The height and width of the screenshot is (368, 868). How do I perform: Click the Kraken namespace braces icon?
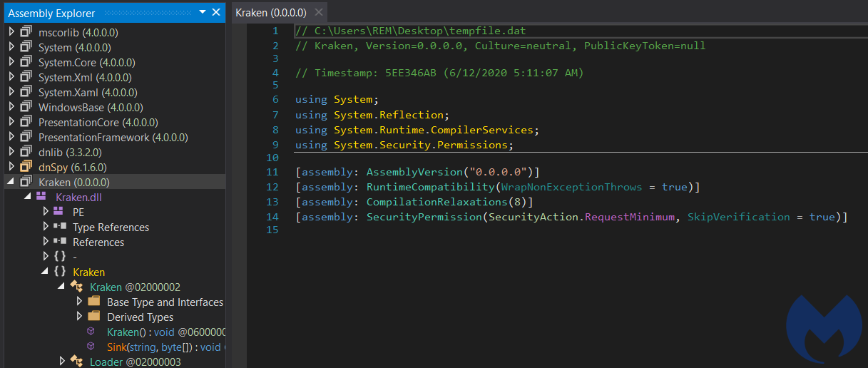(60, 272)
